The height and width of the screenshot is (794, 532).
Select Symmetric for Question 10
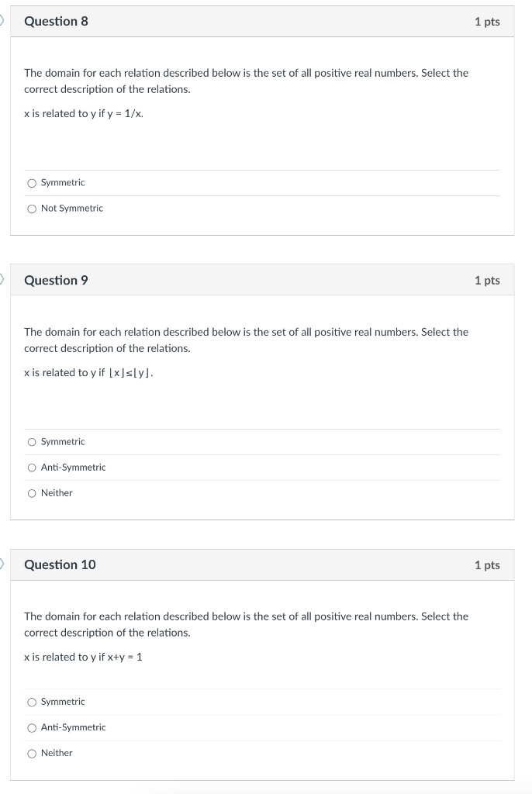(x=30, y=701)
